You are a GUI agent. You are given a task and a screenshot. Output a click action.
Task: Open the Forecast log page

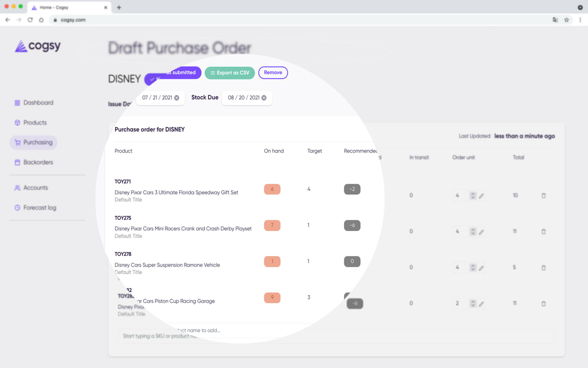35,208
